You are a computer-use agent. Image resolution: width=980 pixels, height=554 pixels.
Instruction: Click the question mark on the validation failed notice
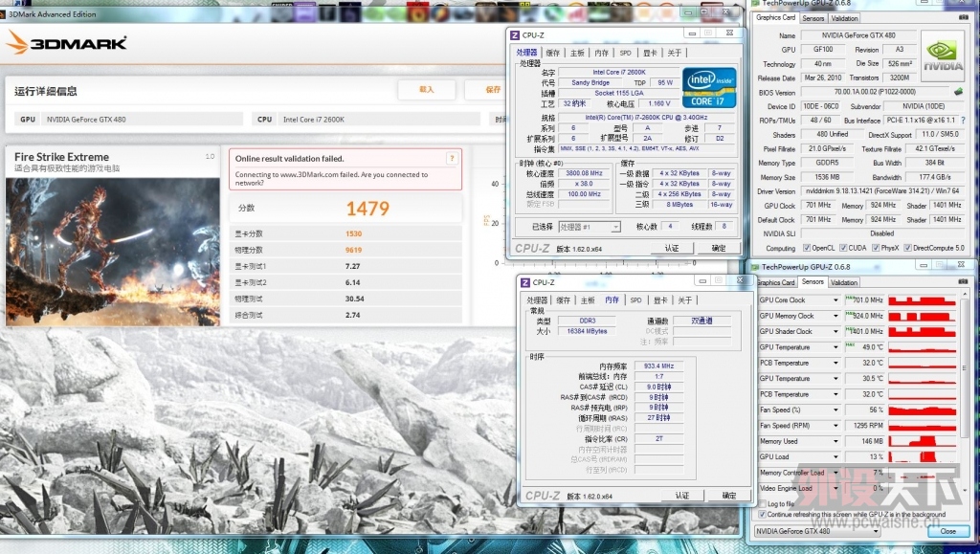452,159
